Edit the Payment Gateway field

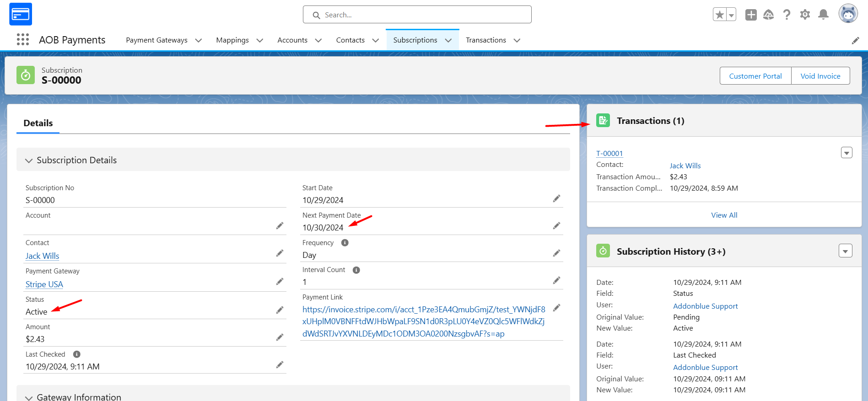[280, 282]
